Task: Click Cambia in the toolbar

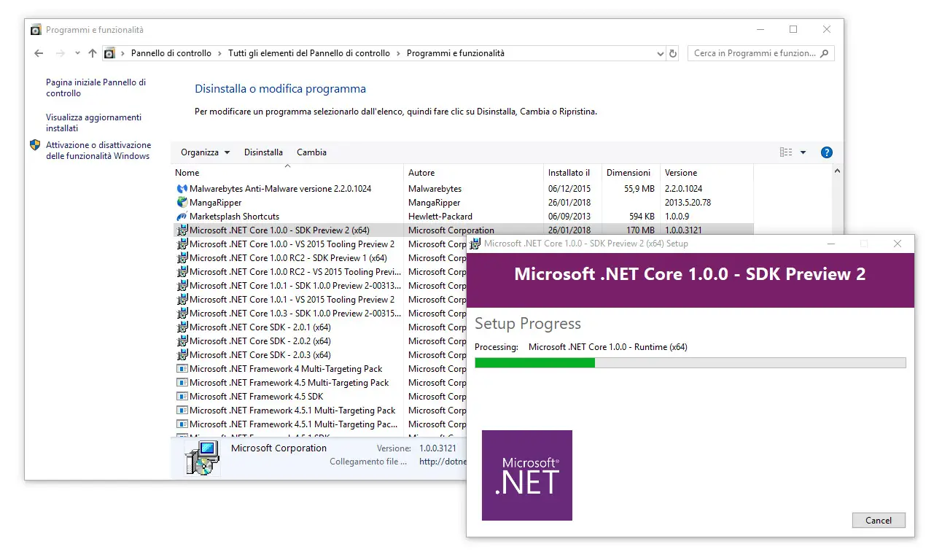Action: click(311, 152)
